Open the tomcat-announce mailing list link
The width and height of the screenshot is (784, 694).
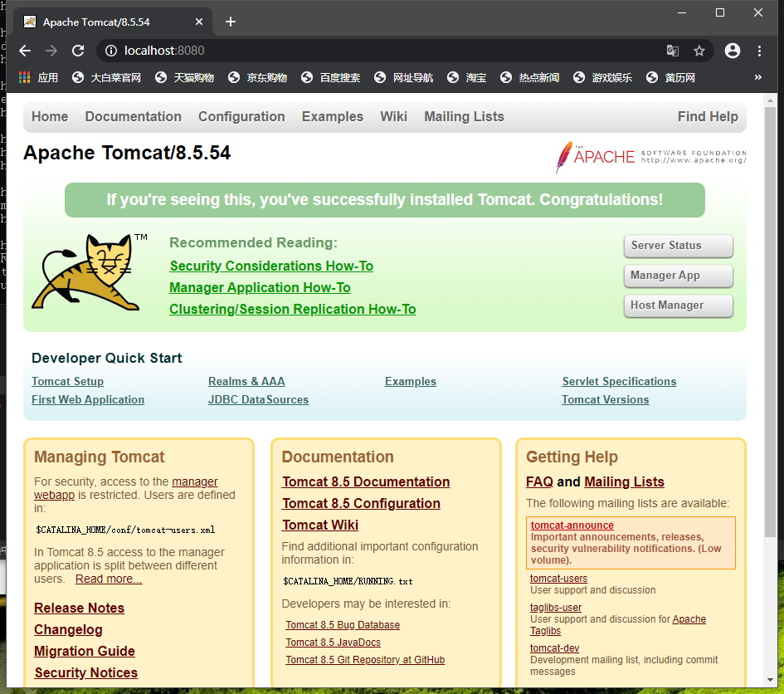pyautogui.click(x=572, y=525)
